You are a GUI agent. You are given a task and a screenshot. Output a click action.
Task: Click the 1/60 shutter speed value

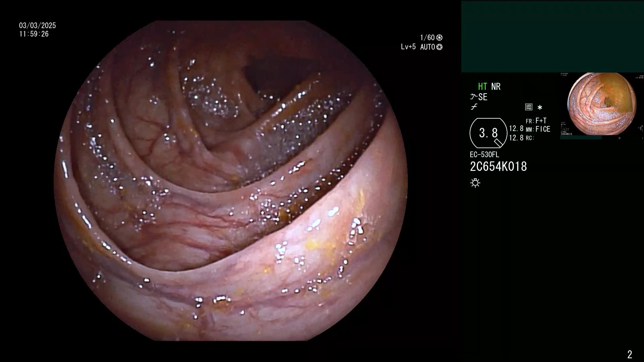coord(427,38)
